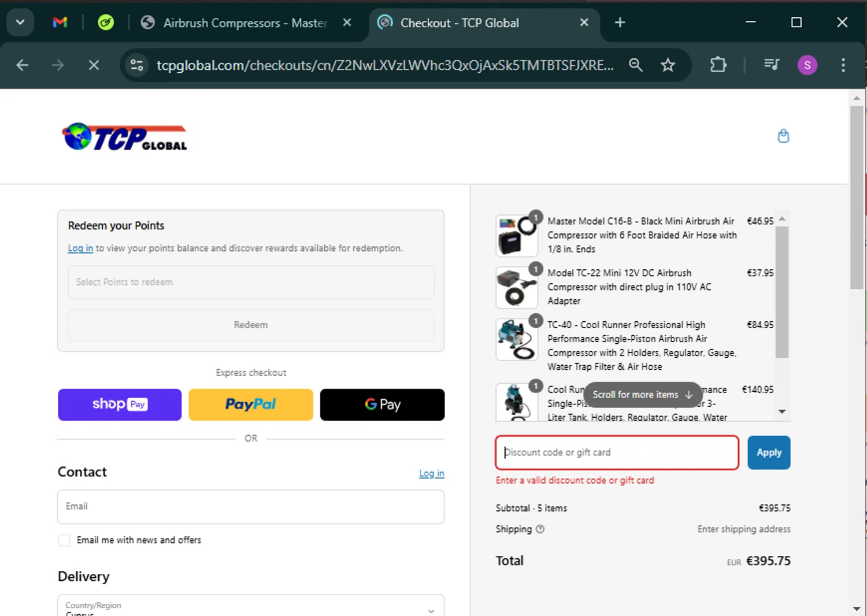867x616 pixels.
Task: Focus the Email input field
Action: (251, 507)
